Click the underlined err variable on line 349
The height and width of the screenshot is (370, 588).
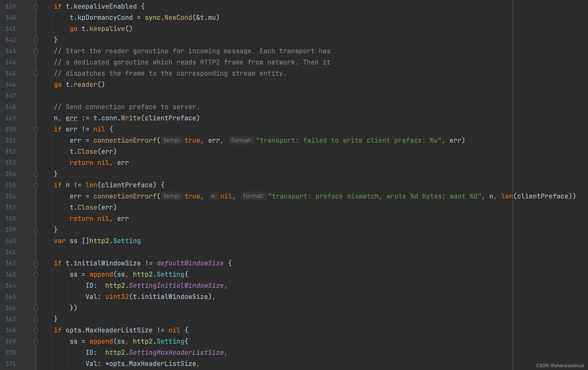(x=71, y=118)
